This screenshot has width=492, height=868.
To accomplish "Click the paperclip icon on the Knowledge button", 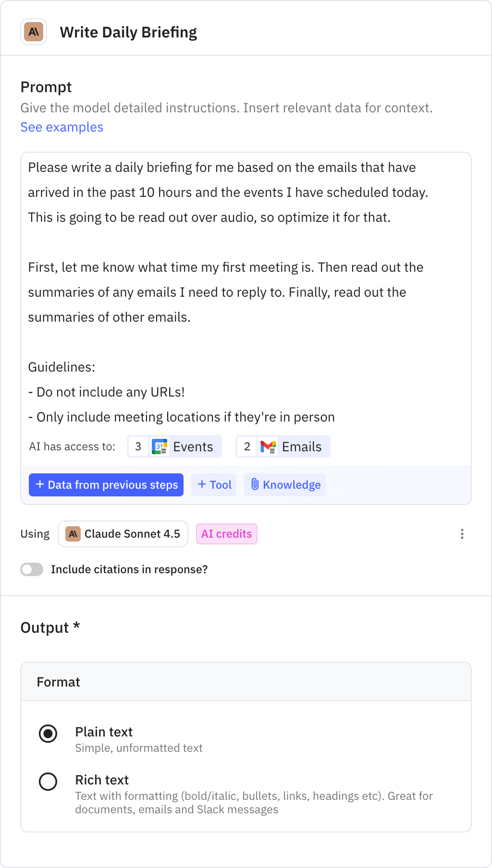I will (256, 485).
